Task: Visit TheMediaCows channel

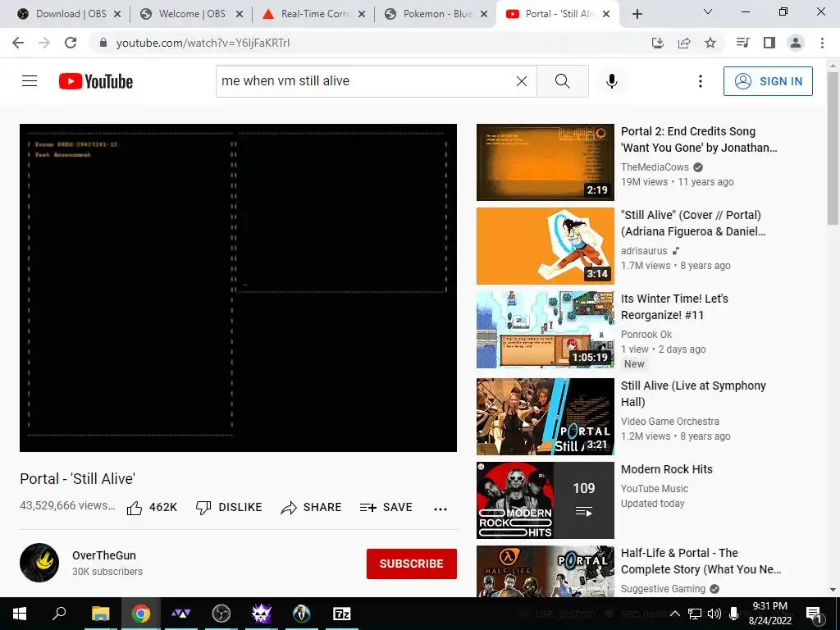Action: [x=655, y=167]
